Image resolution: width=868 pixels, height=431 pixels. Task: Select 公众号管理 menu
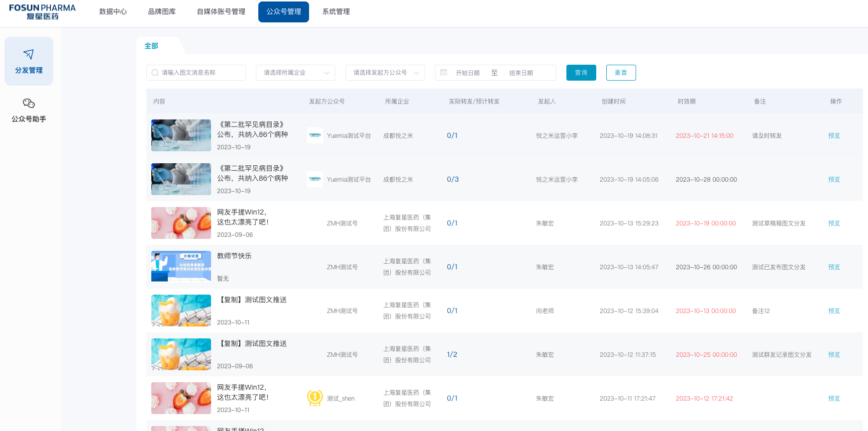[x=284, y=12]
